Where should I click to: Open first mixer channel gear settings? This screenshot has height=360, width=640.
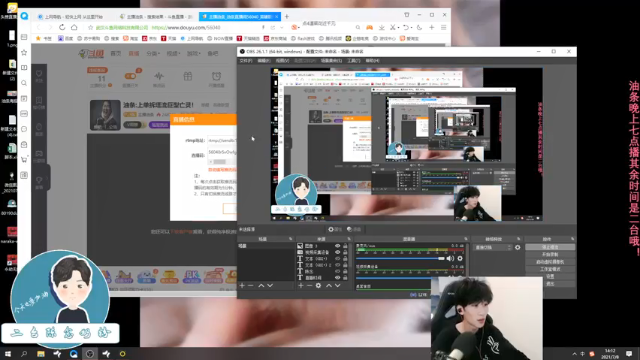(x=460, y=258)
